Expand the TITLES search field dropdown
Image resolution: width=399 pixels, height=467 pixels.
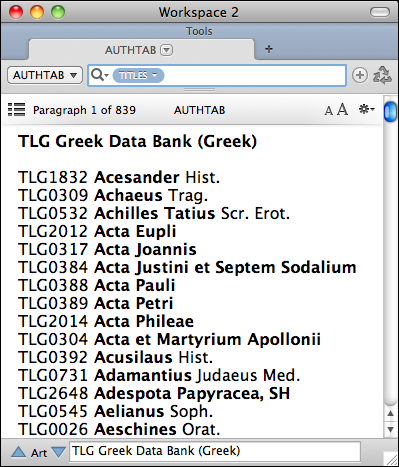[138, 75]
